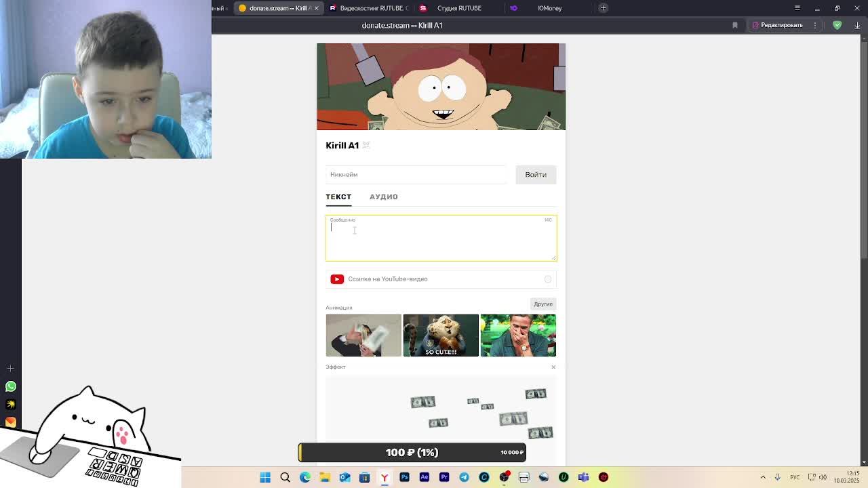This screenshot has height=488, width=868.
Task: Click the Другие animations button
Action: tap(543, 304)
